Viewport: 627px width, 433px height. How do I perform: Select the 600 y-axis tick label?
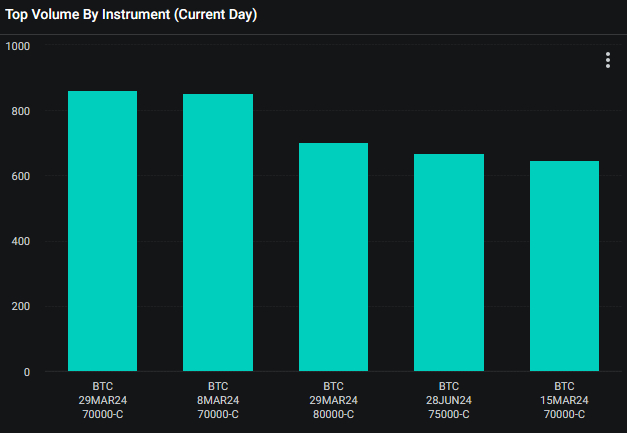pyautogui.click(x=20, y=176)
